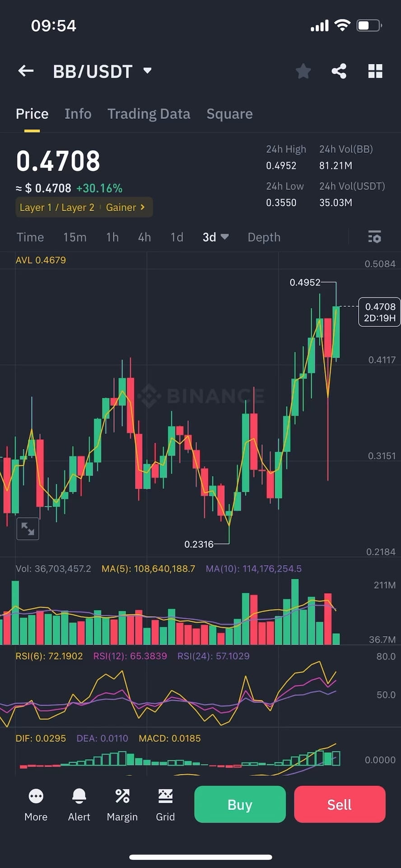Open the grid menu in the top right
Image resolution: width=401 pixels, height=868 pixels.
375,71
